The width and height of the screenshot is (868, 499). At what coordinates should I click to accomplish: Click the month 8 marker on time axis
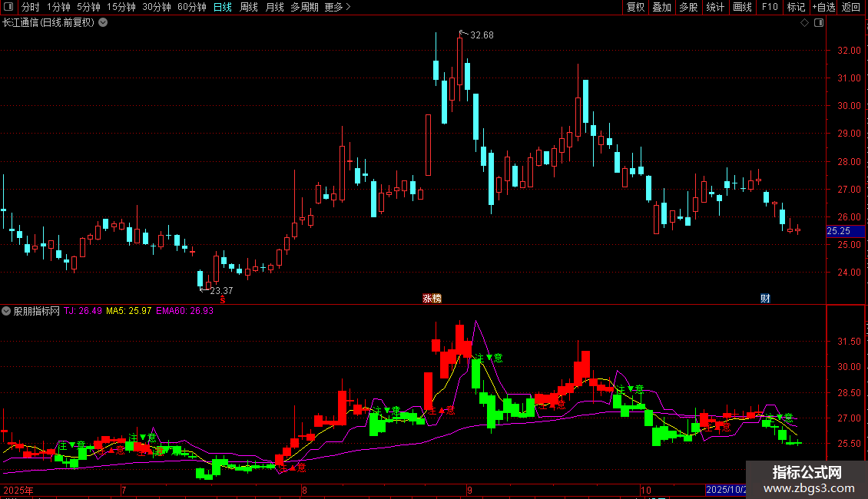tap(304, 490)
